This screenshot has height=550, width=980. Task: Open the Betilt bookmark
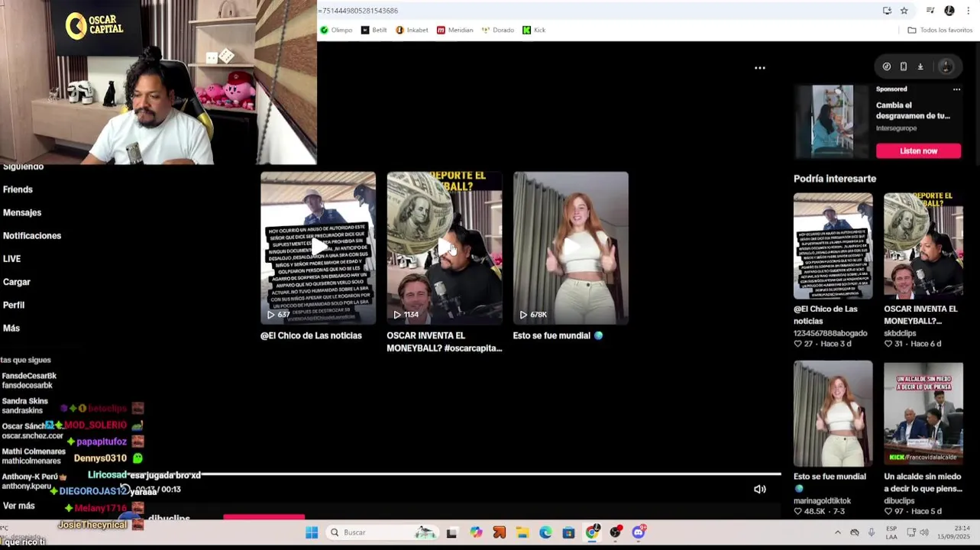click(374, 30)
